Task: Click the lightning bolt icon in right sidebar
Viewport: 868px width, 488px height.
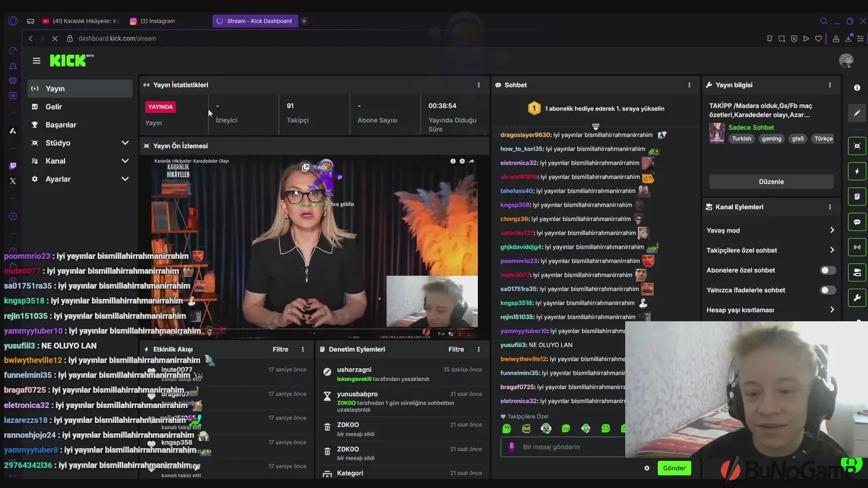Action: (x=857, y=171)
